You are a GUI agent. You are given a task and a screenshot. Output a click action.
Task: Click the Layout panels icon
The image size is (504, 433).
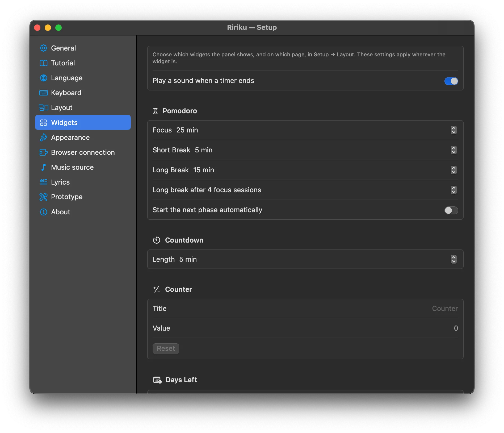pyautogui.click(x=43, y=108)
